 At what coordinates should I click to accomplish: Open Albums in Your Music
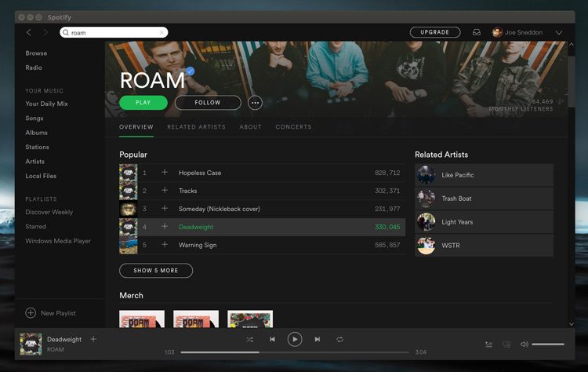point(36,133)
